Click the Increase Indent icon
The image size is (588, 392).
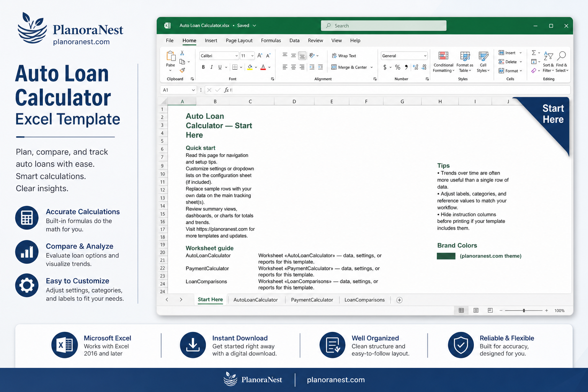tap(320, 67)
